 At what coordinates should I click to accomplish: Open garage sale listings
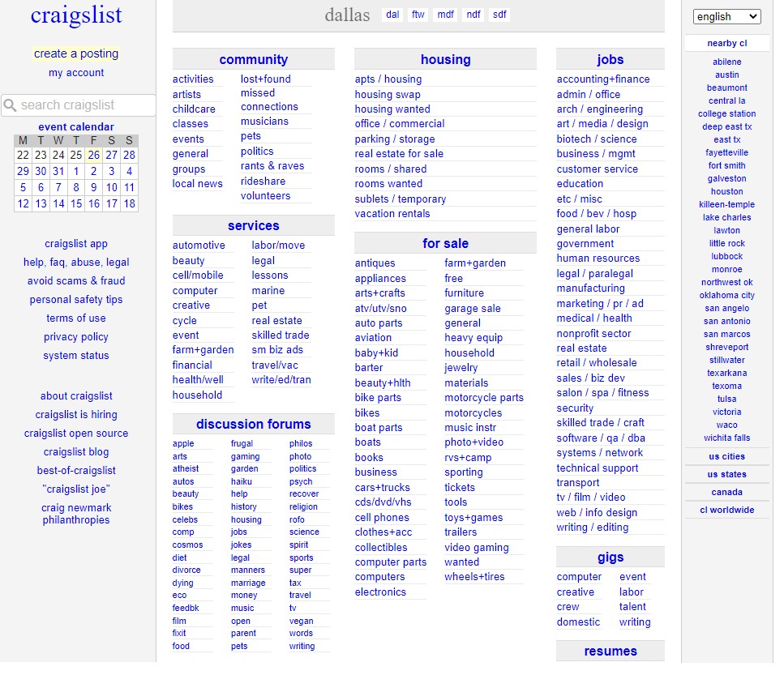coord(473,308)
